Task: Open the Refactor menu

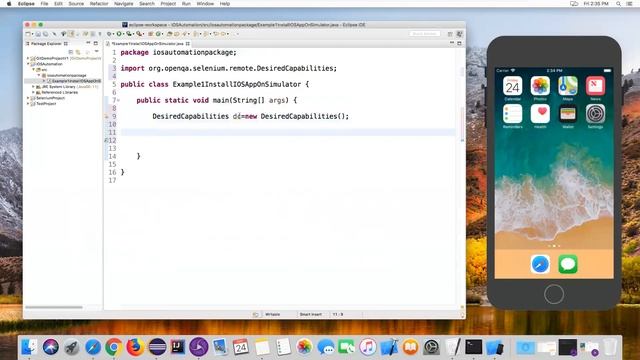Action: pyautogui.click(x=99, y=4)
